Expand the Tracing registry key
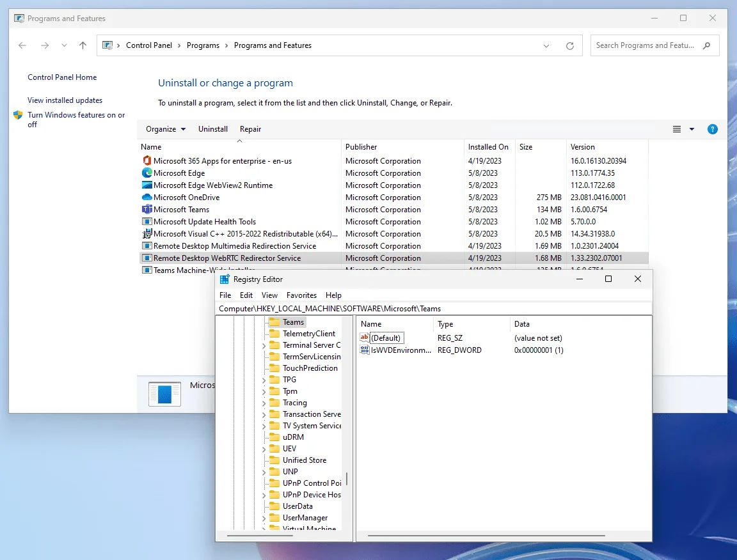 coord(264,403)
